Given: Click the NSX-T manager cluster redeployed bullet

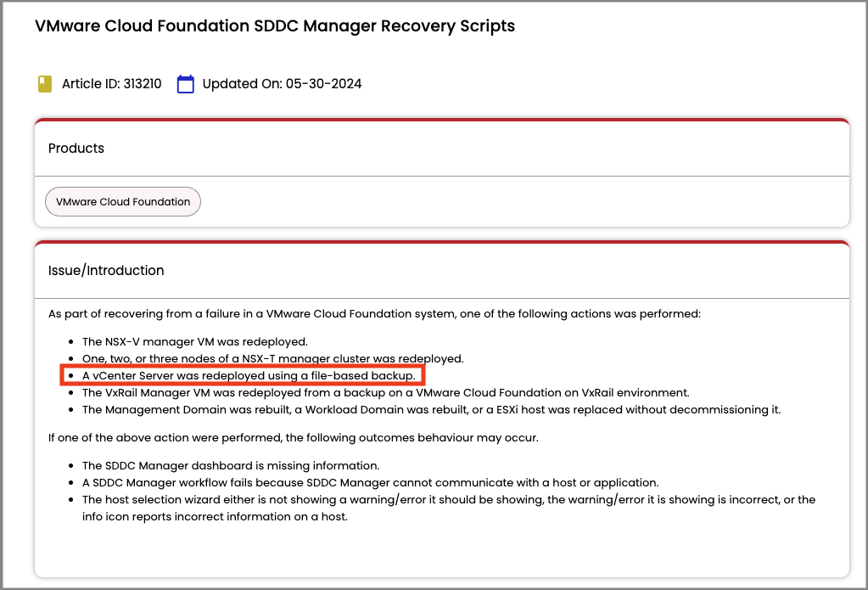Looking at the screenshot, I should 273,358.
